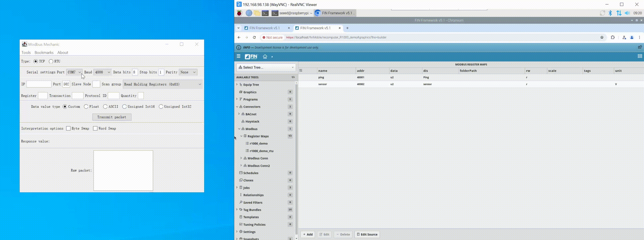The height and width of the screenshot is (240, 644).
Task: Click the Raspberry Pi menu icon
Action: [x=239, y=13]
